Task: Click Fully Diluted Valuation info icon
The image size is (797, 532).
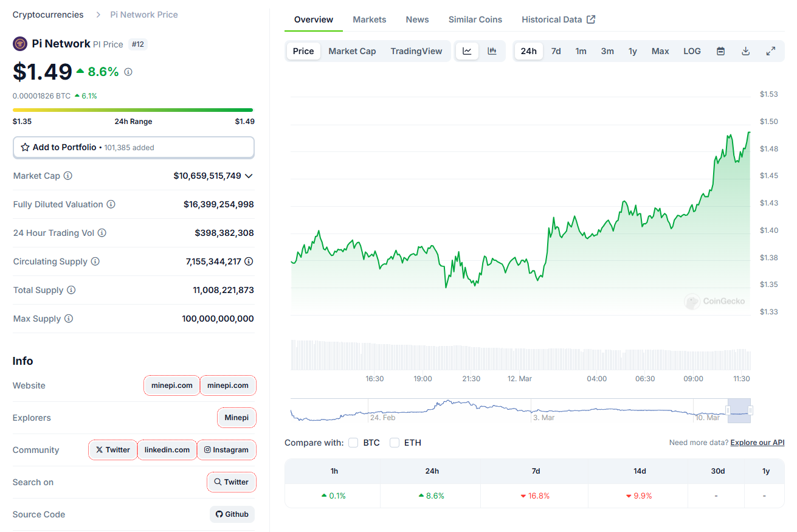Action: pos(111,204)
